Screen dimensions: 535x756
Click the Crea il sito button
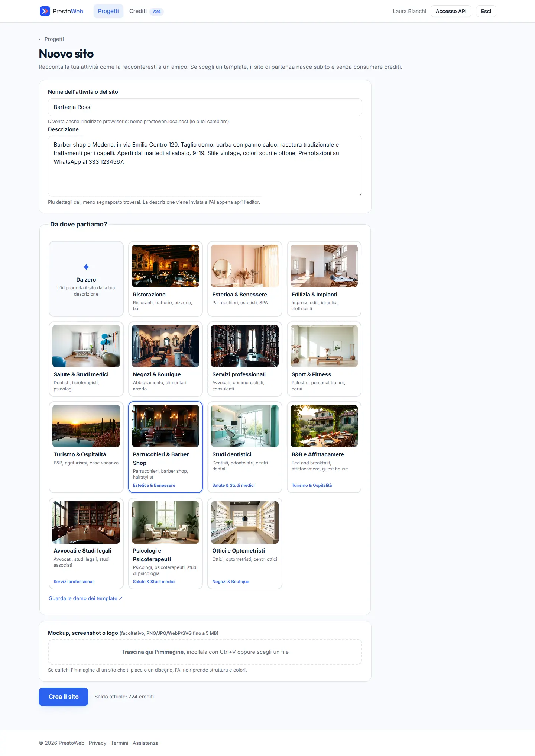click(64, 697)
